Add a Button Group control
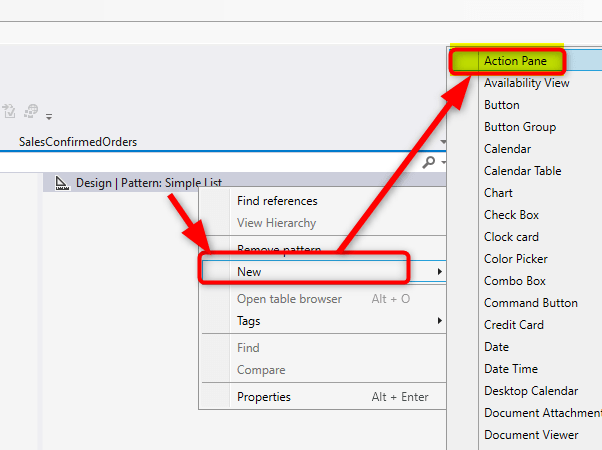The image size is (602, 450). (x=520, y=127)
